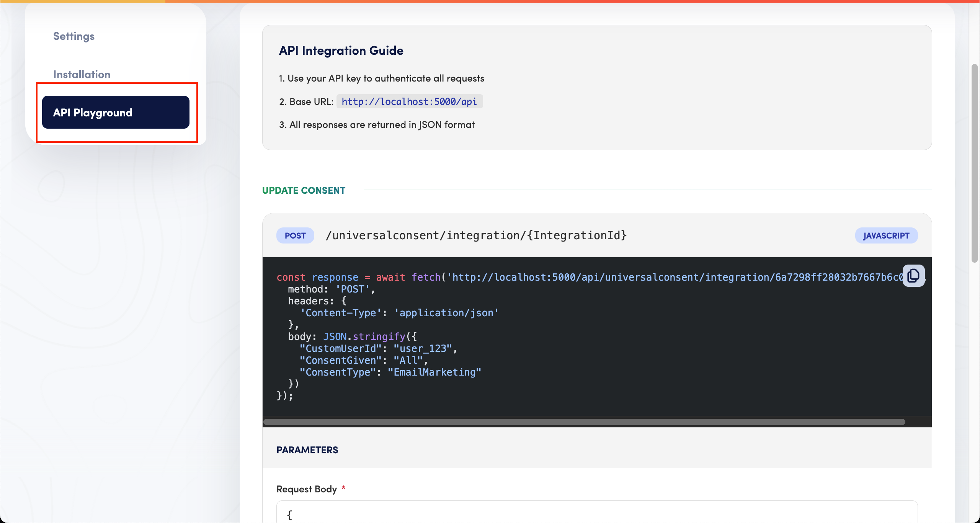Click the "CustomUserId": "user_123" code line
The height and width of the screenshot is (523, 980).
[x=378, y=348]
